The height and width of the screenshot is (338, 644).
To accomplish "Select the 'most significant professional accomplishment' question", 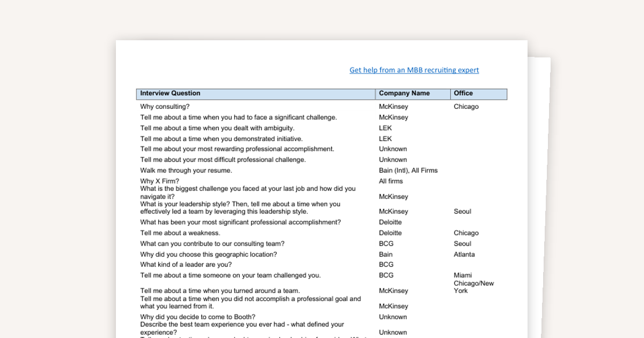I will tap(240, 222).
